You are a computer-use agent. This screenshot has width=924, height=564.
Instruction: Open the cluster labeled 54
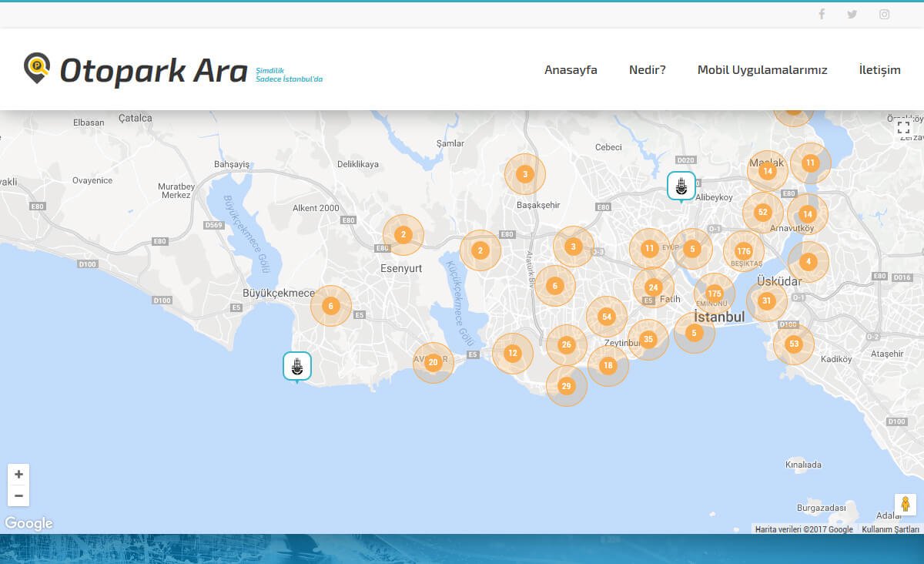point(607,317)
